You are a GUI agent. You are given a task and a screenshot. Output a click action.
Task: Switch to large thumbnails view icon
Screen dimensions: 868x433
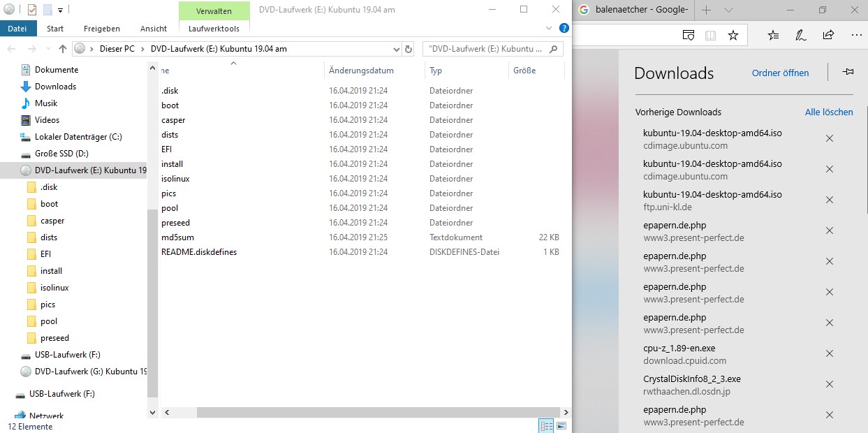click(561, 426)
